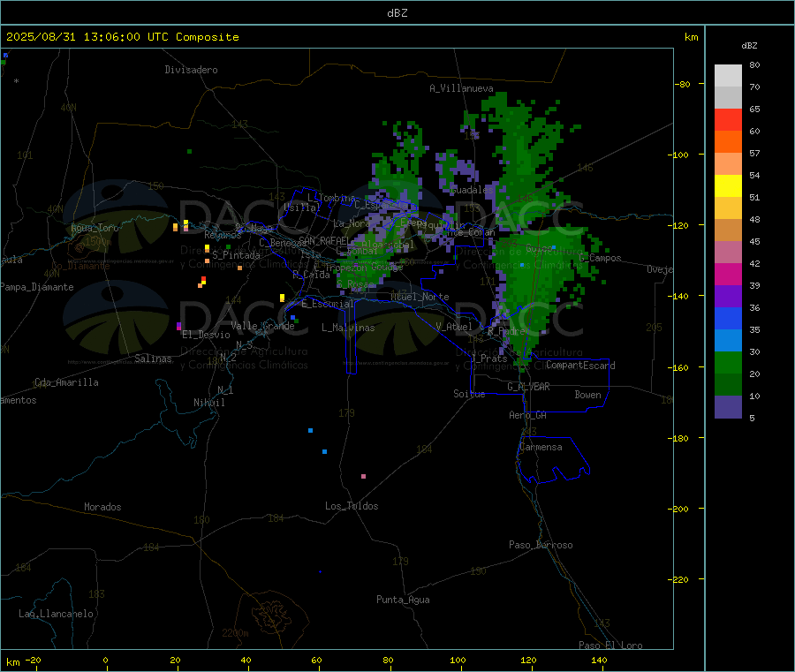This screenshot has height=672, width=795.
Task: Click the 100 km horizontal axis tick label
Action: pos(458,661)
